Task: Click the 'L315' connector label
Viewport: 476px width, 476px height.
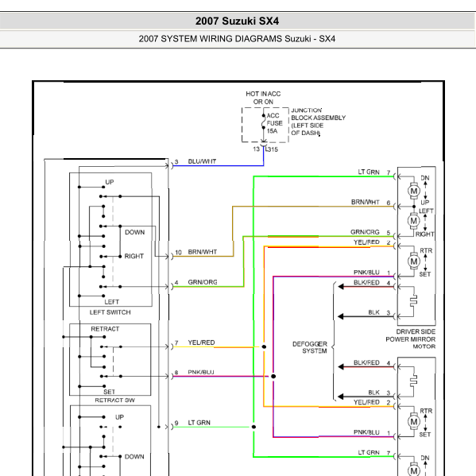Action: (272, 149)
